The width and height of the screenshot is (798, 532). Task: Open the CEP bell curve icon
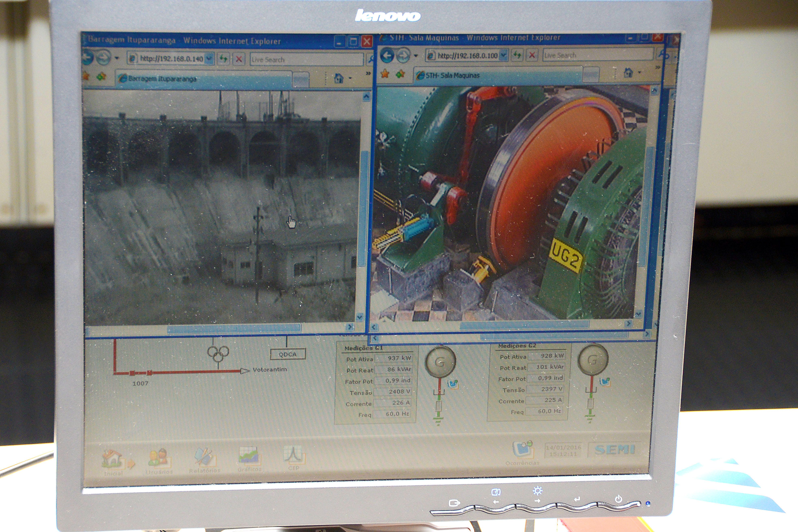(293, 454)
